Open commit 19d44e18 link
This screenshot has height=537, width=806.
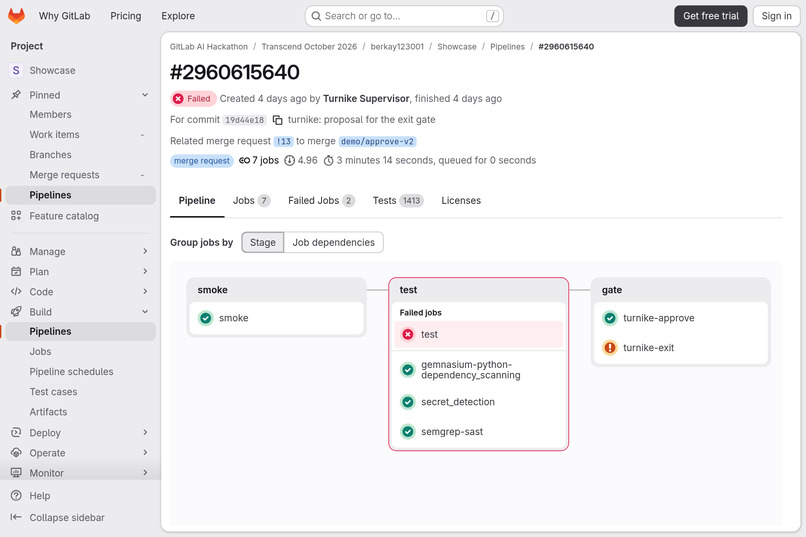(245, 120)
